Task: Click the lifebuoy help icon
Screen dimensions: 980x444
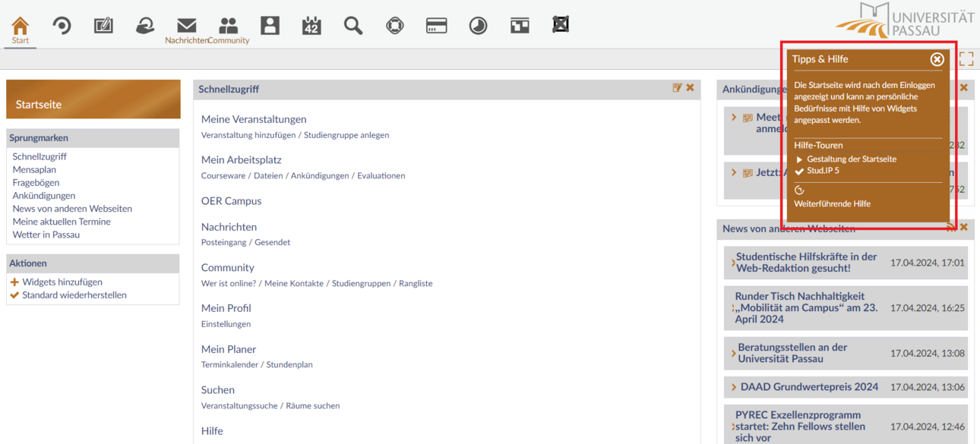Action: pos(395,26)
